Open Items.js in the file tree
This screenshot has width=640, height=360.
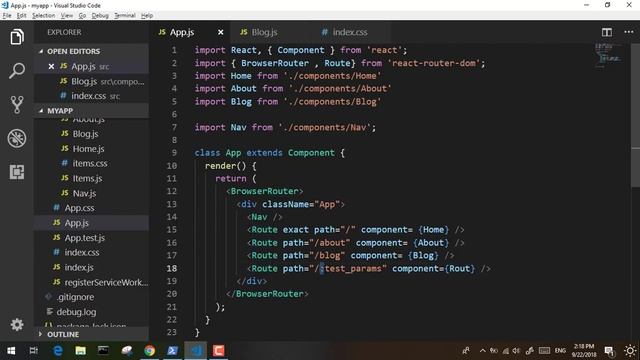(91, 178)
